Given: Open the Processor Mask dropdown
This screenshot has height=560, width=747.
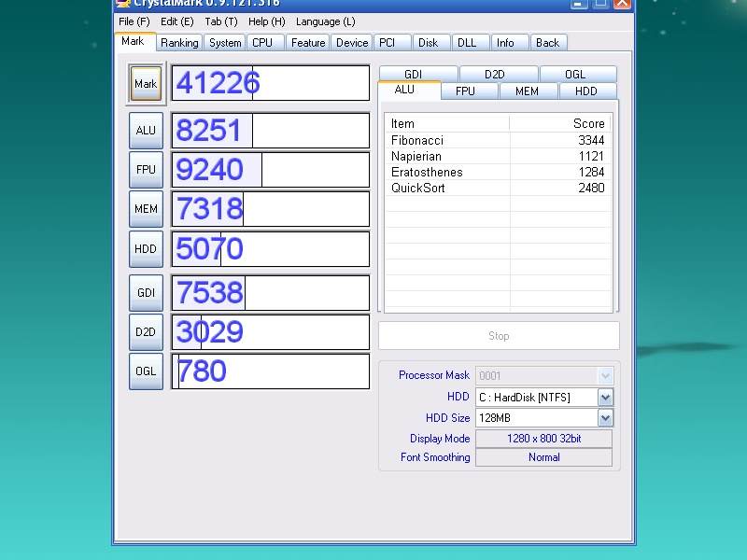Looking at the screenshot, I should coord(605,376).
